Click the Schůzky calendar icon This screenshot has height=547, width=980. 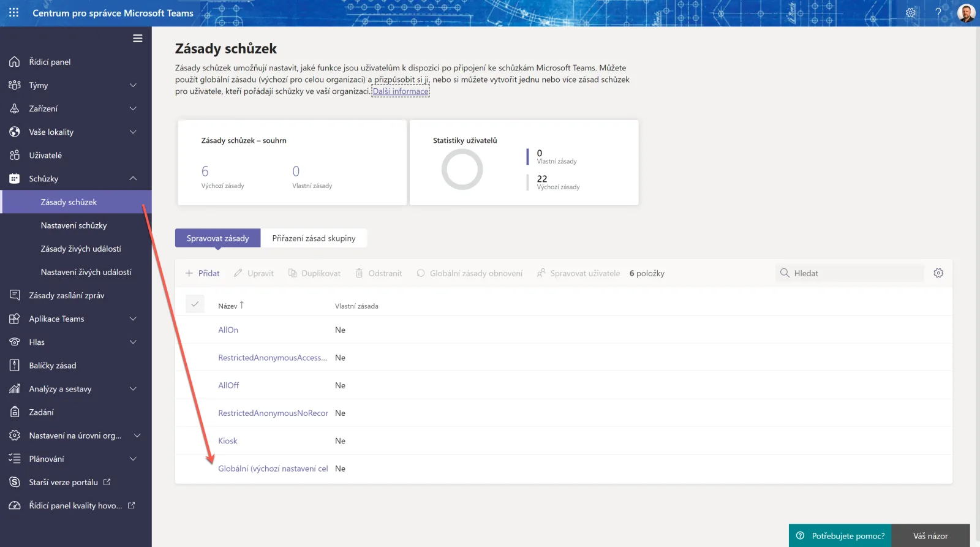point(15,179)
